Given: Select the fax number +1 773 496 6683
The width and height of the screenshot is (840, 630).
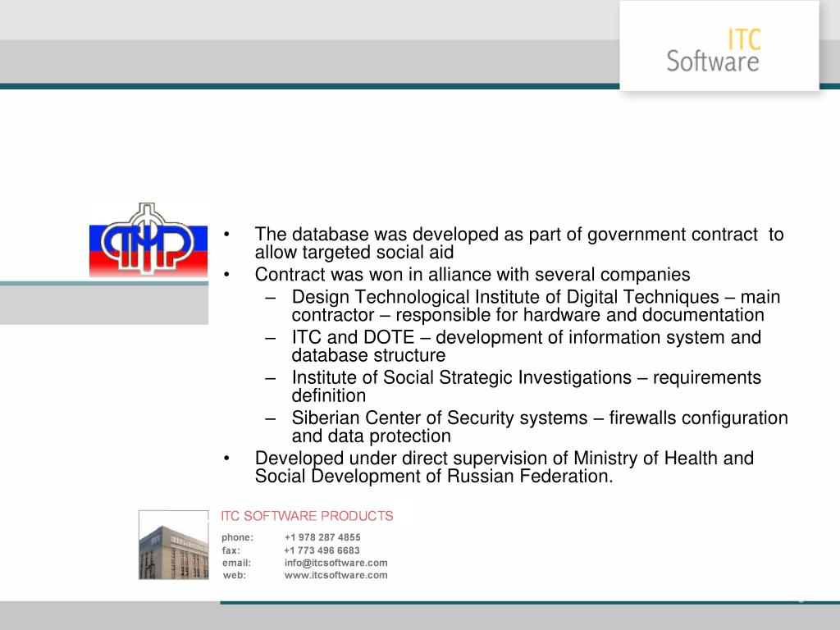Looking at the screenshot, I should pos(322,550).
